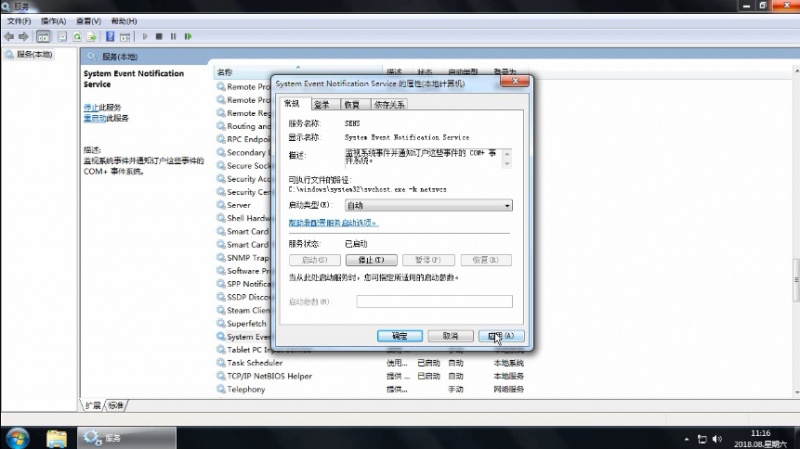Show hidden tray icons arrow
The height and width of the screenshot is (449, 800).
tap(687, 439)
